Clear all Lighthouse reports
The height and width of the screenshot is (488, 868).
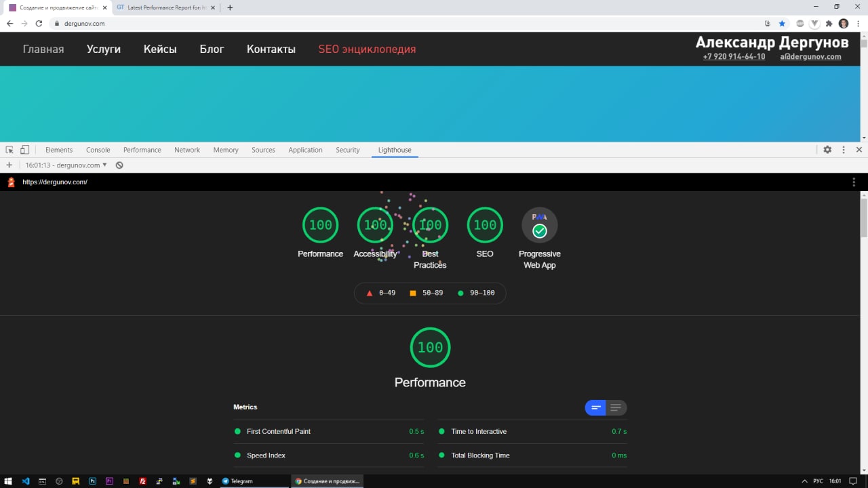tap(119, 165)
